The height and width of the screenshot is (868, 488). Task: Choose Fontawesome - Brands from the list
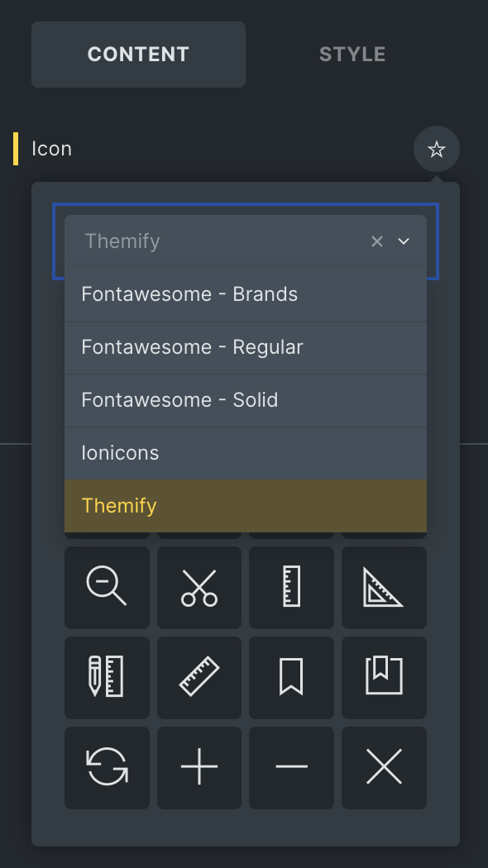click(x=246, y=294)
